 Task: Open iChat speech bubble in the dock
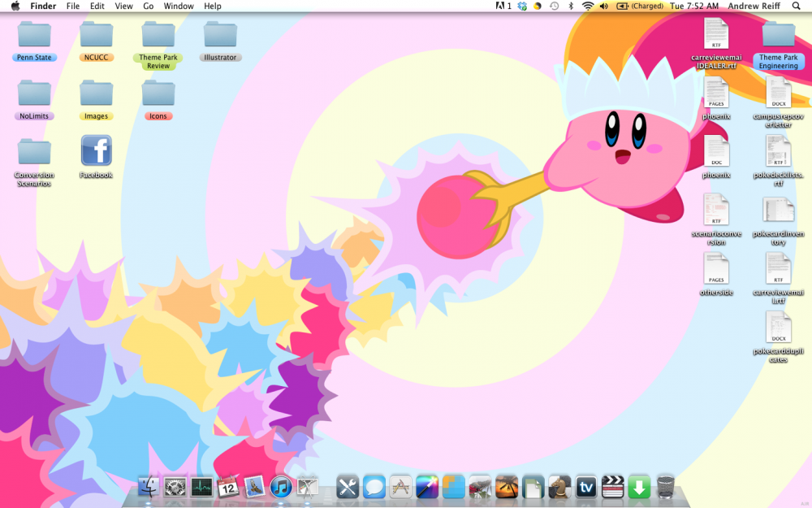[374, 488]
